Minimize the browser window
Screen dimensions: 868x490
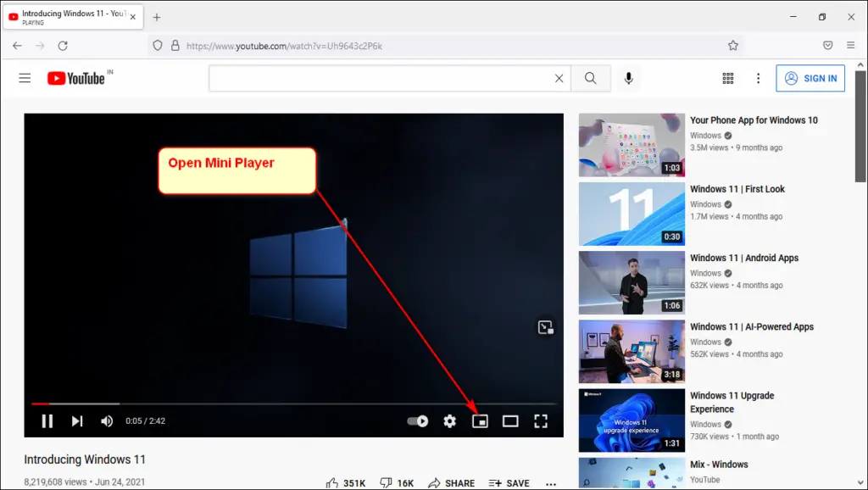point(793,17)
